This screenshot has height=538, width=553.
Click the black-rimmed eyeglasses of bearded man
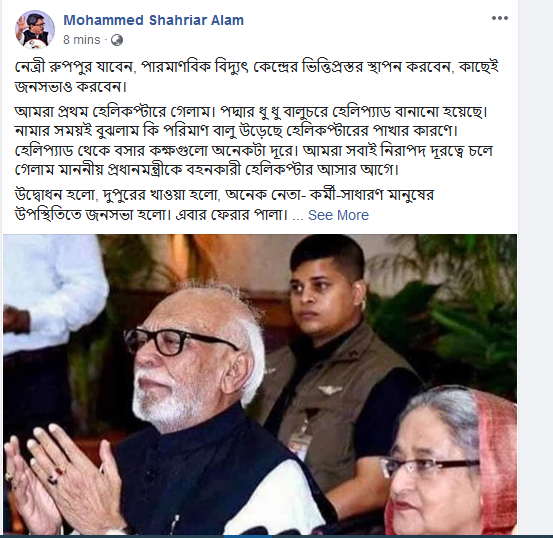180,341
